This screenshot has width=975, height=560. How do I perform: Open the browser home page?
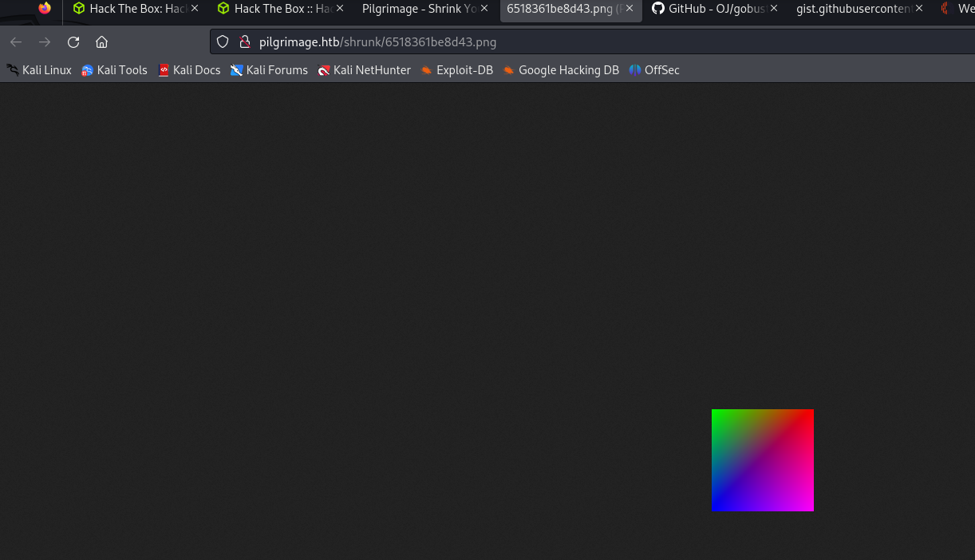click(101, 42)
